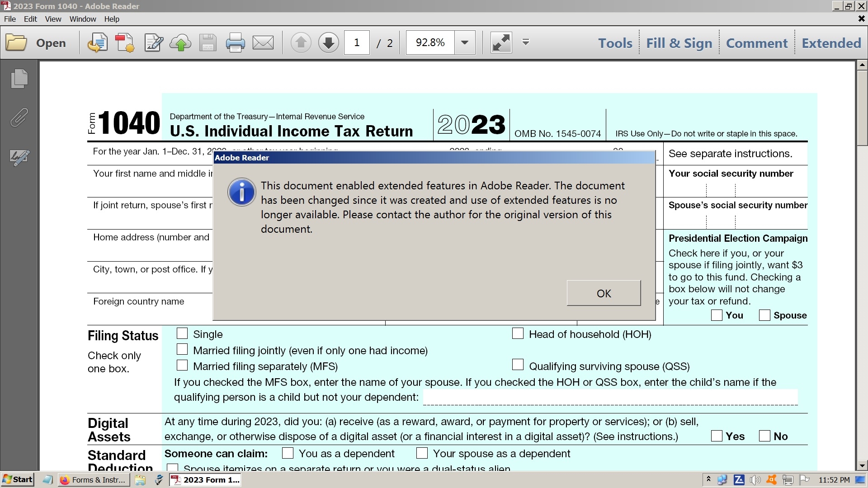
Task: Click the edit document pencil icon
Action: [153, 43]
